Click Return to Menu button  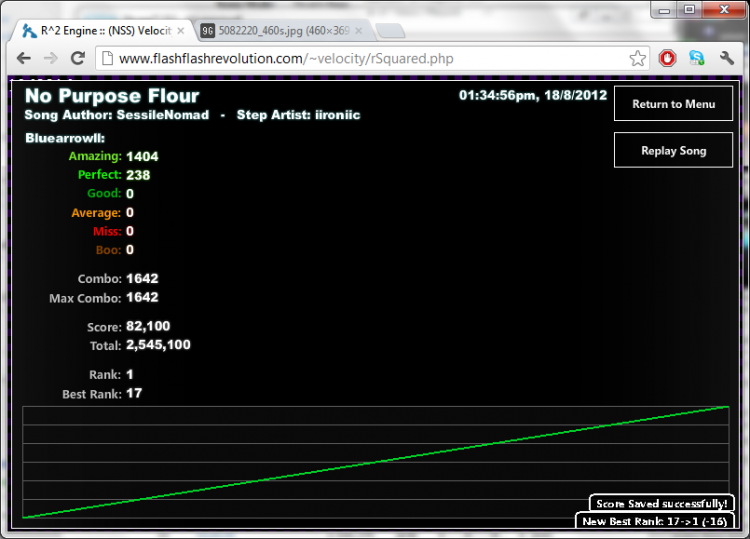click(673, 104)
